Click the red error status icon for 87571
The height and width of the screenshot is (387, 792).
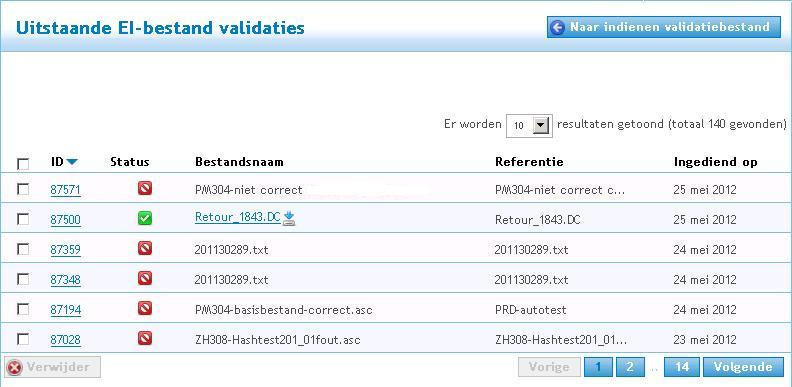click(x=145, y=189)
